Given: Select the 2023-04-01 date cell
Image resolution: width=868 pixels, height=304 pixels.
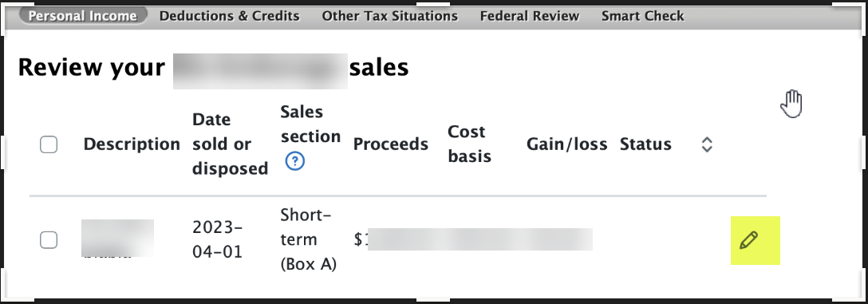Looking at the screenshot, I should (x=218, y=239).
